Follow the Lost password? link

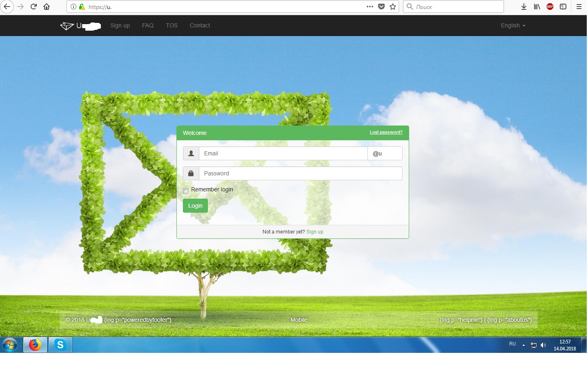coord(386,132)
